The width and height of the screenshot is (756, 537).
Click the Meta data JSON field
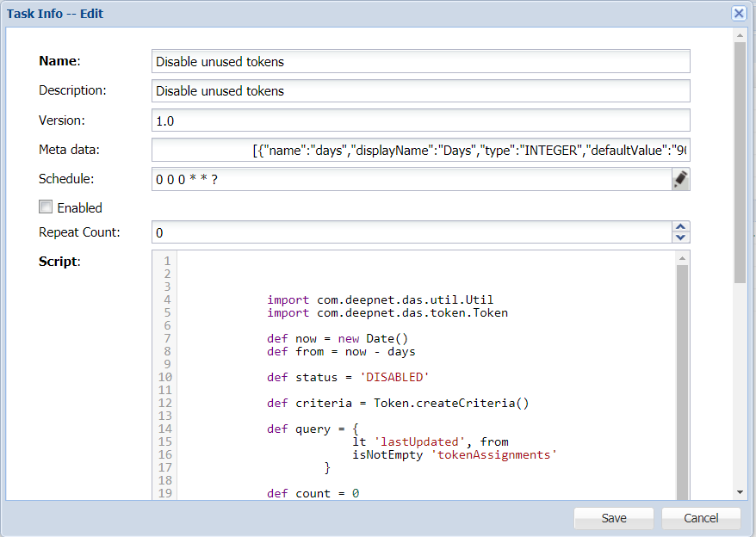click(x=420, y=150)
